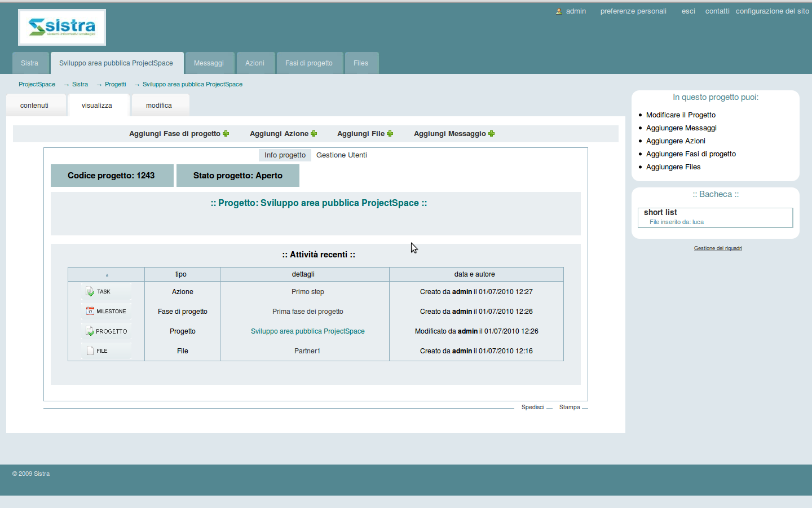Click Aggiungere Azioni in sidebar
The image size is (812, 508).
pyautogui.click(x=676, y=141)
